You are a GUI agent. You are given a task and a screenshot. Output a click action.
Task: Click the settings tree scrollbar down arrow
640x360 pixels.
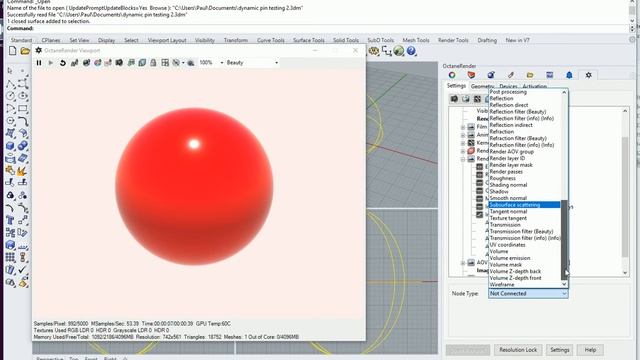click(625, 273)
